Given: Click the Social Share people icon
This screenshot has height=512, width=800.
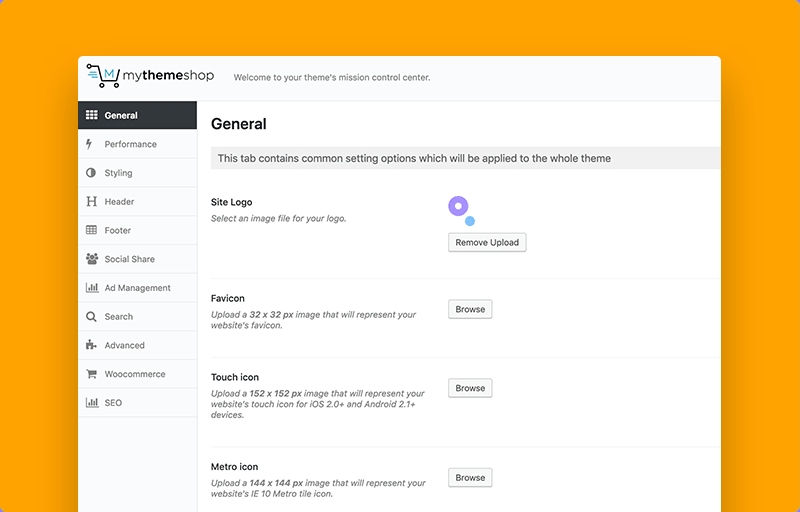Looking at the screenshot, I should click(x=92, y=259).
